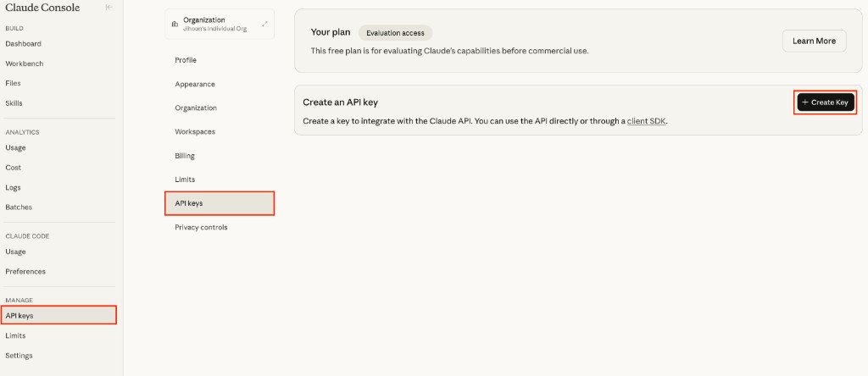The image size is (868, 376).
Task: Open Usage under the Analytics section
Action: click(16, 147)
